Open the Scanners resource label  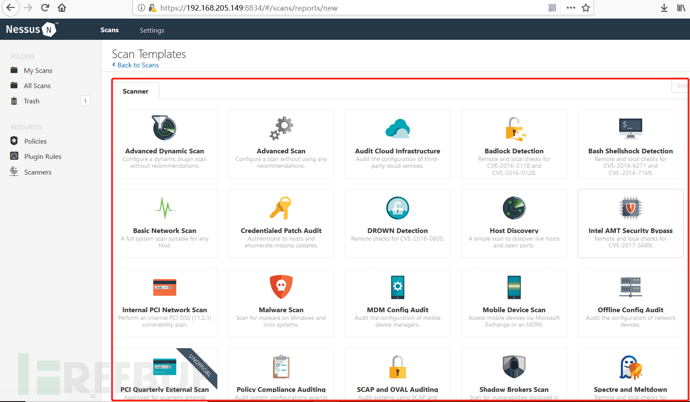[x=38, y=172]
